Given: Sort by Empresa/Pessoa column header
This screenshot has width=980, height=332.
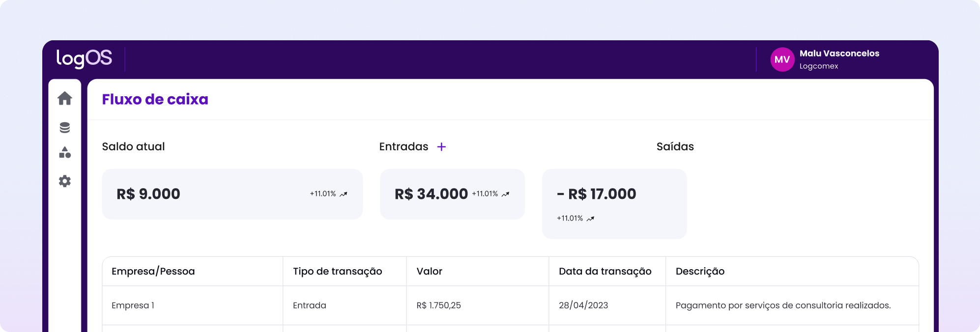Looking at the screenshot, I should [x=153, y=271].
